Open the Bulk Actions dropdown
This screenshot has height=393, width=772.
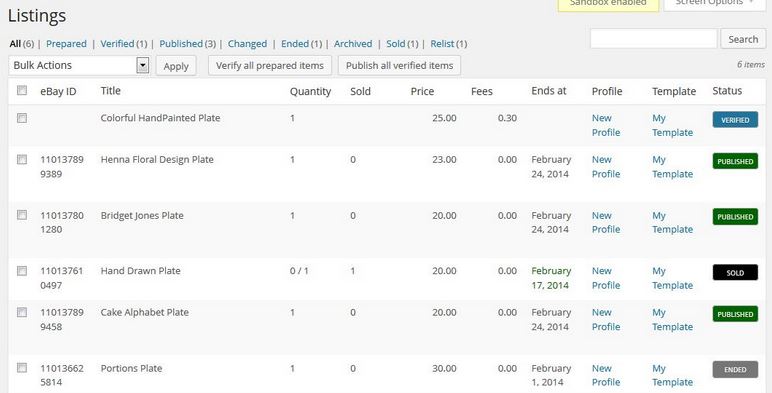tap(79, 65)
